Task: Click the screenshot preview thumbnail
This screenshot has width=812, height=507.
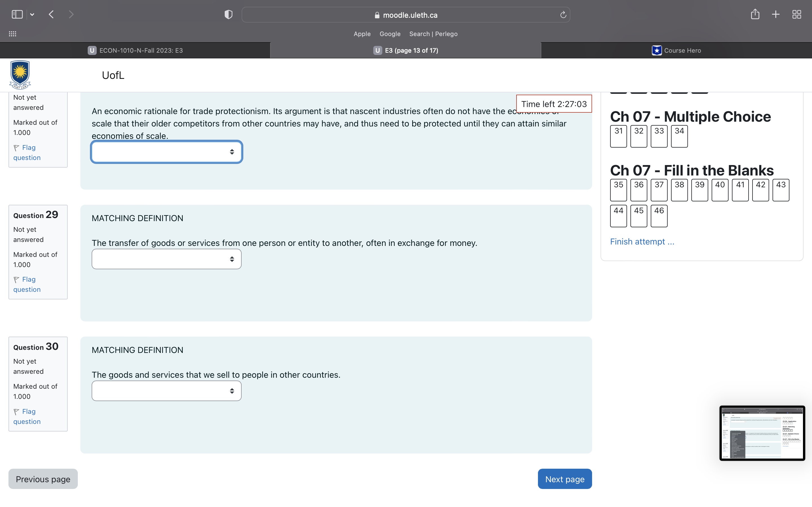Action: 762,433
